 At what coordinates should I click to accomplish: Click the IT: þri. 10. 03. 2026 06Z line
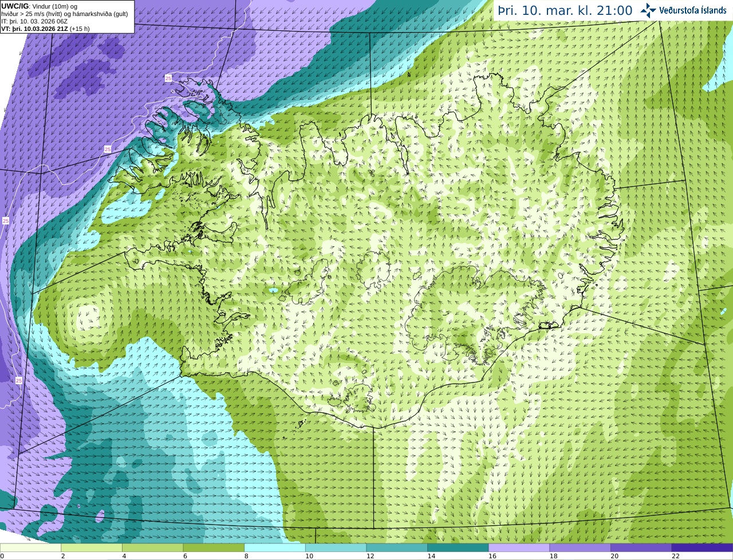tap(34, 21)
